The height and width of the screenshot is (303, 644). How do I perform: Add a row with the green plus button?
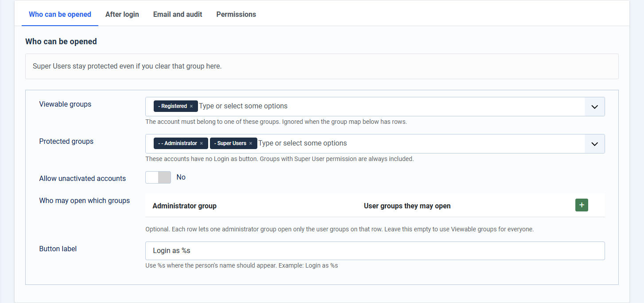582,205
